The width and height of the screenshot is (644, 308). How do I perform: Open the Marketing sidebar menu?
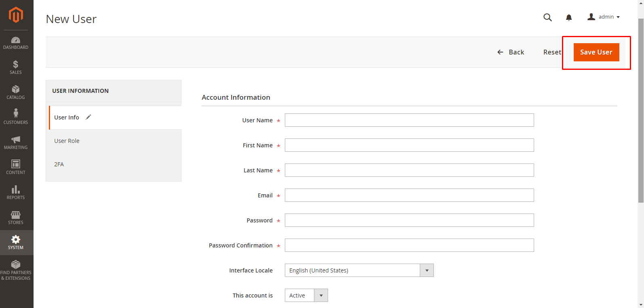[16, 142]
